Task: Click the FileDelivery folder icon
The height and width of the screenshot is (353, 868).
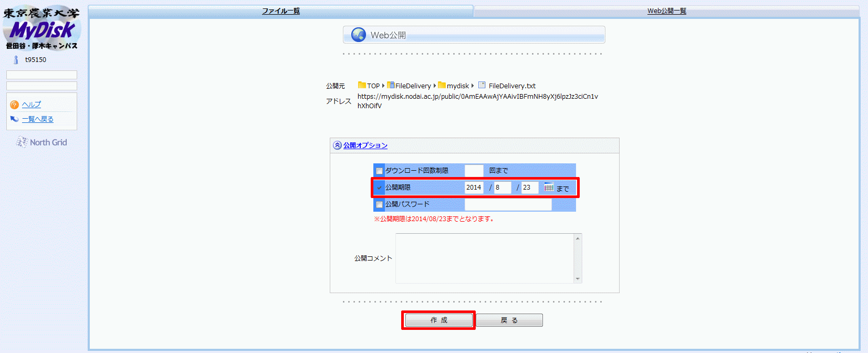Action: (391, 85)
